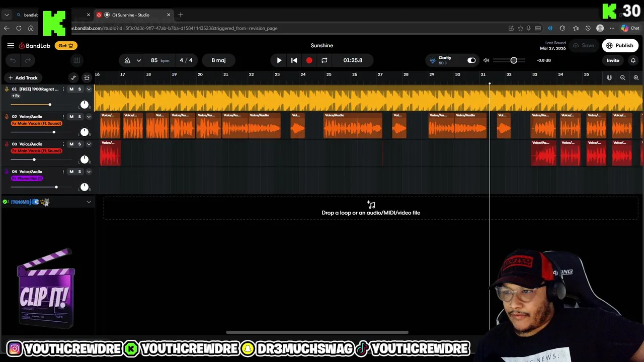The width and height of the screenshot is (644, 362).
Task: Open metronome dropdown arrow
Action: (x=138, y=60)
